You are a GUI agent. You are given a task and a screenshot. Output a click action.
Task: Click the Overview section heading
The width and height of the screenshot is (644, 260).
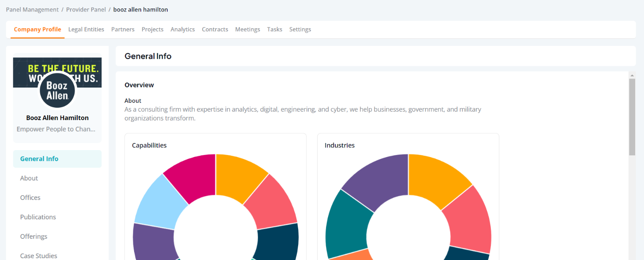coord(139,85)
